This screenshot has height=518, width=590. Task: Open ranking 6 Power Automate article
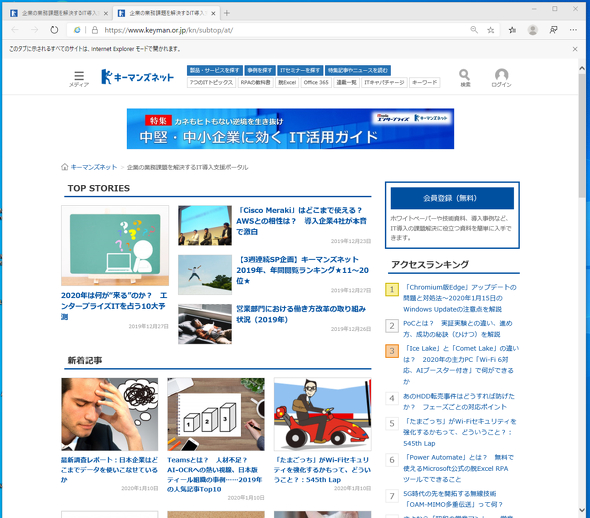[x=458, y=468]
